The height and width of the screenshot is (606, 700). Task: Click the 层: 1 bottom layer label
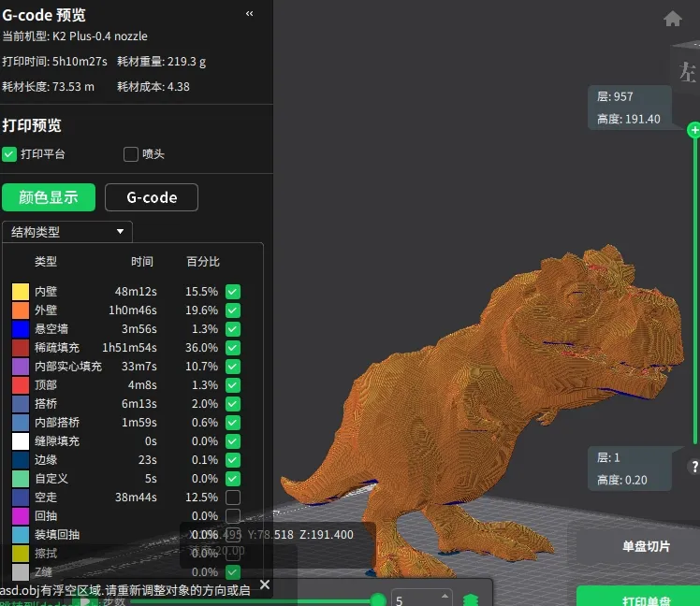pyautogui.click(x=608, y=457)
